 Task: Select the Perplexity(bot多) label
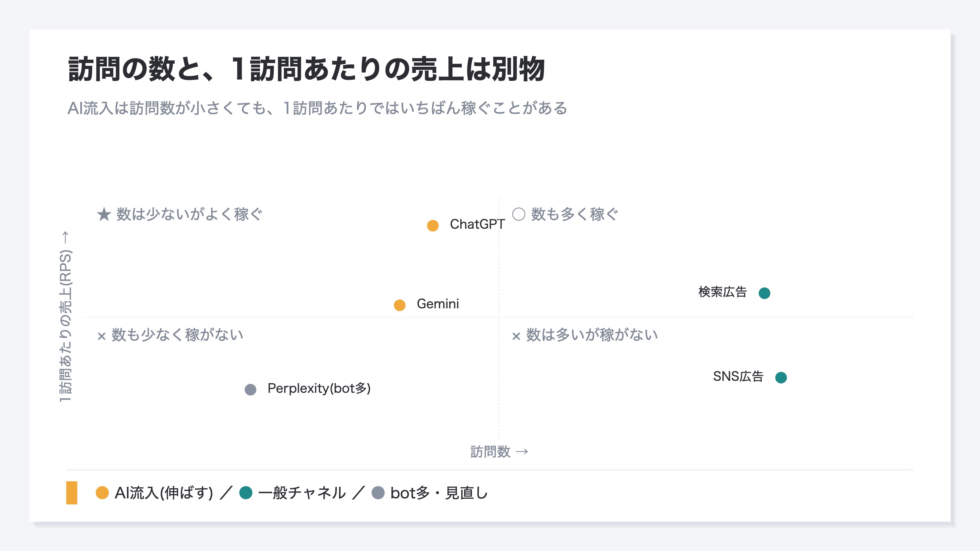click(319, 388)
